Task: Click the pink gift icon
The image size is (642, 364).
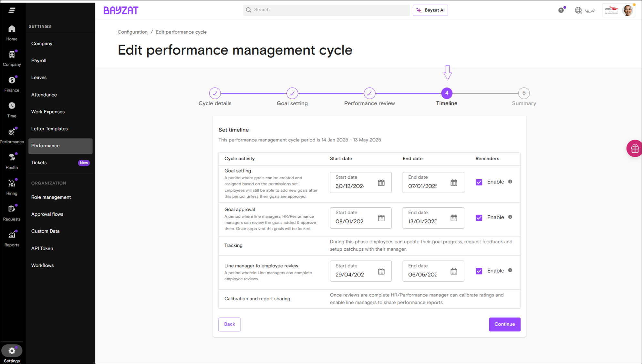Action: pyautogui.click(x=635, y=149)
